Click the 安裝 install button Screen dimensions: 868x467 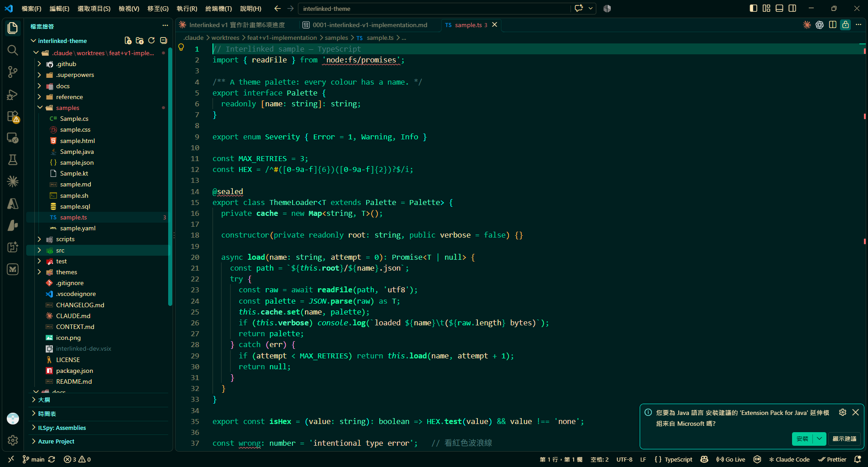[x=802, y=438]
